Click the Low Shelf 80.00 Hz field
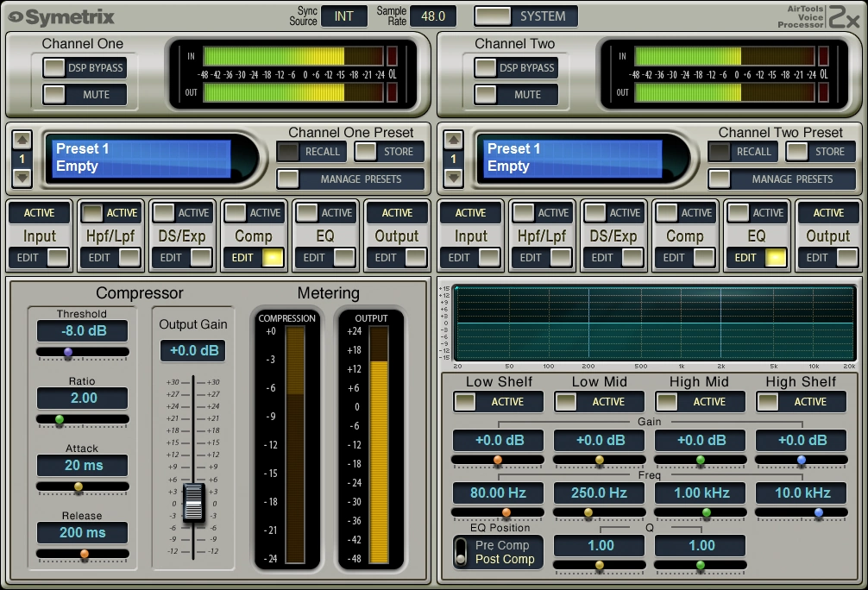 (498, 493)
